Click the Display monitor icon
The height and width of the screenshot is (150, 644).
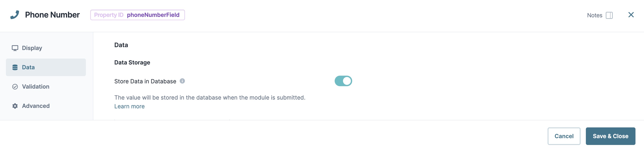tap(15, 48)
